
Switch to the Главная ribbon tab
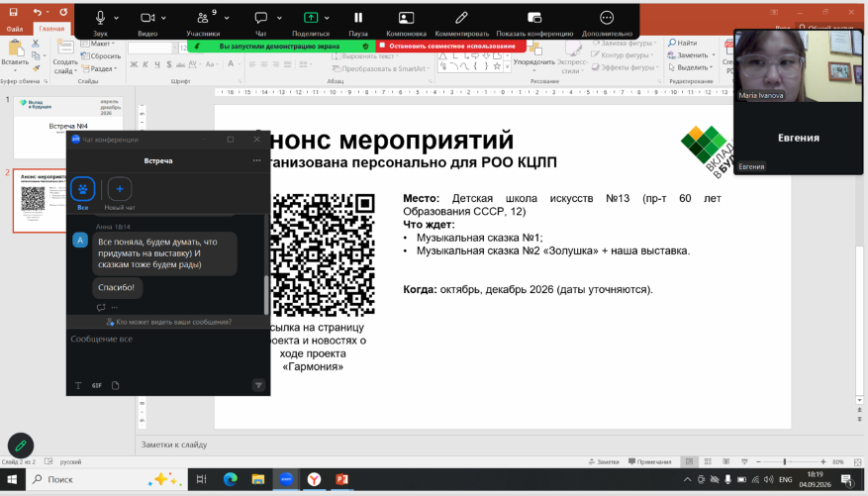pos(51,29)
